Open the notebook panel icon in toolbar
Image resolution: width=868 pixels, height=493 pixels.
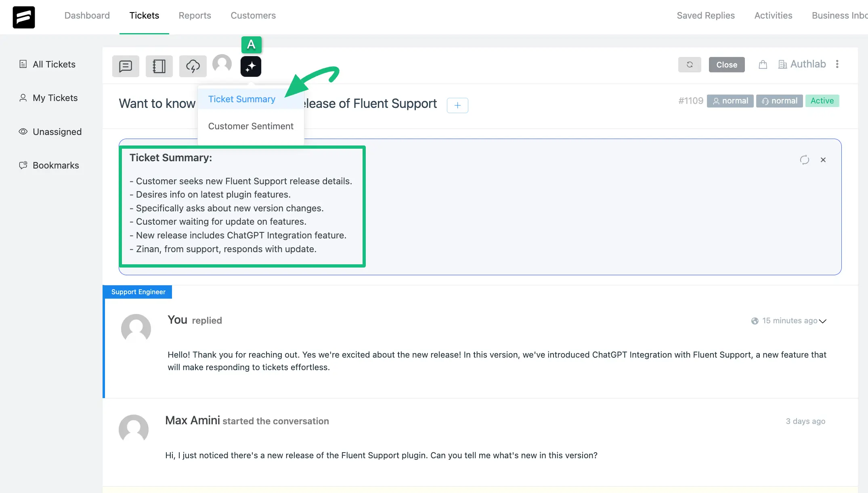coord(159,66)
